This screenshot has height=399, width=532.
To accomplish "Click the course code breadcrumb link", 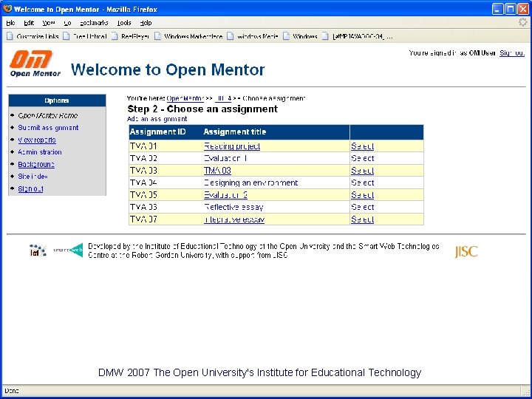I will 223,98.
